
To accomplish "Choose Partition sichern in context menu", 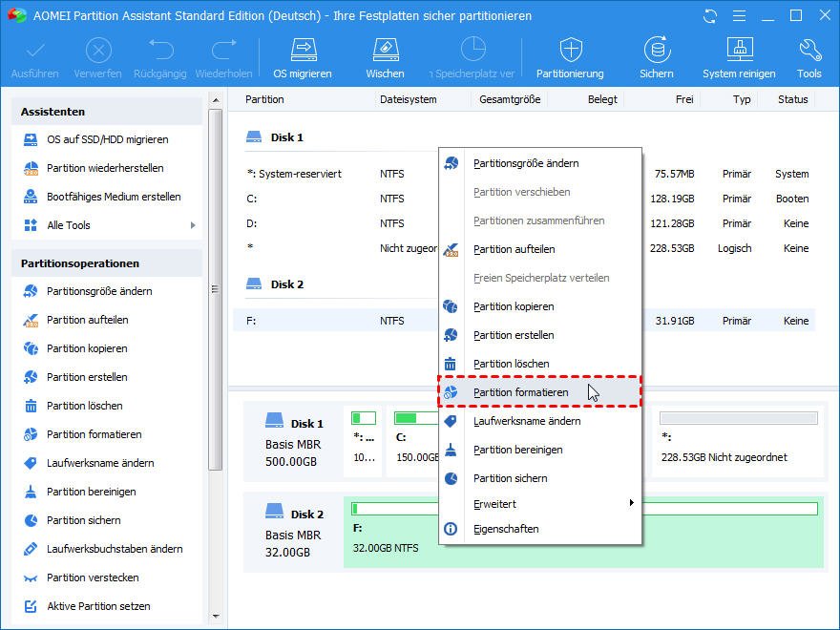I will pyautogui.click(x=540, y=478).
